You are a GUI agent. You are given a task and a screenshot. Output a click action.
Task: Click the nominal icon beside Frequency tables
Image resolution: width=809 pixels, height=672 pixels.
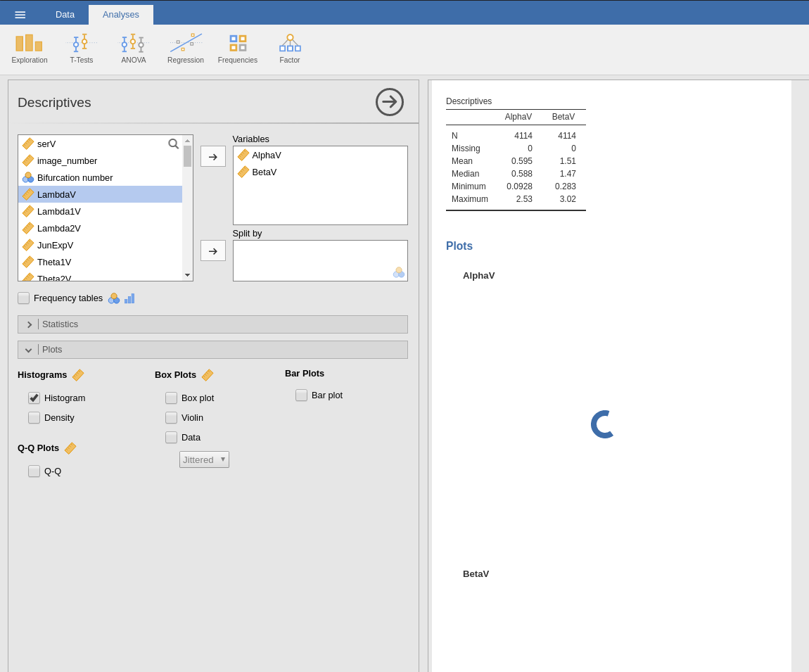[114, 298]
